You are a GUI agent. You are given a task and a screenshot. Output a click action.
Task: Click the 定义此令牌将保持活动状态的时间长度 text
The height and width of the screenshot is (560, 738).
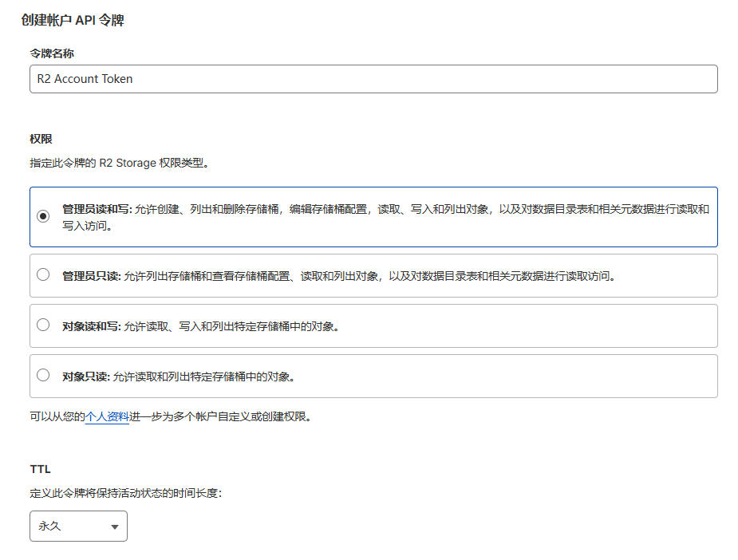click(126, 493)
